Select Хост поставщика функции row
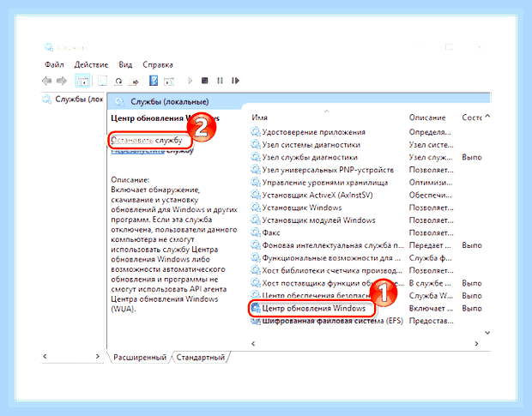The height and width of the screenshot is (416, 532). pyautogui.click(x=366, y=283)
